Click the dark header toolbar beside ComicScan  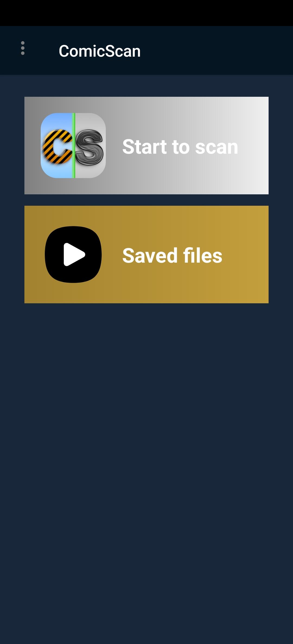point(217,50)
